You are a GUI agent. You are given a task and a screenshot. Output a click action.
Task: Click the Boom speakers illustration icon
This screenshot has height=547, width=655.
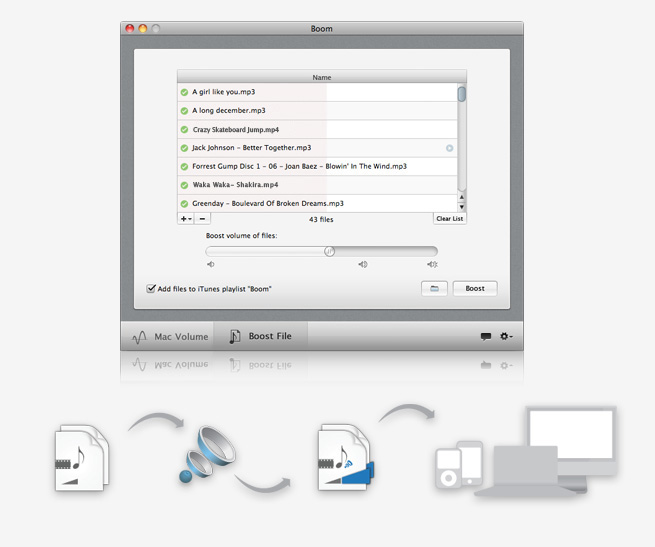(208, 455)
